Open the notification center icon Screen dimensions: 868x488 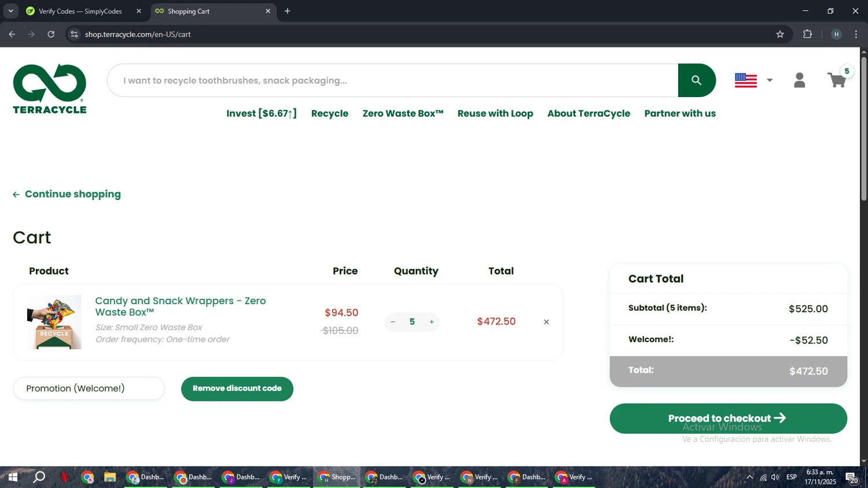pos(852,478)
